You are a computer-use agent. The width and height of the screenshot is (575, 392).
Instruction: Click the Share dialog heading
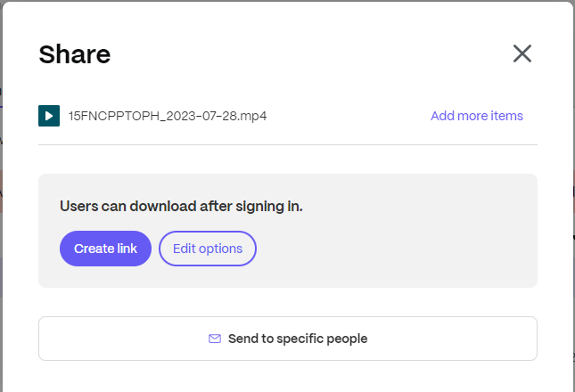75,54
